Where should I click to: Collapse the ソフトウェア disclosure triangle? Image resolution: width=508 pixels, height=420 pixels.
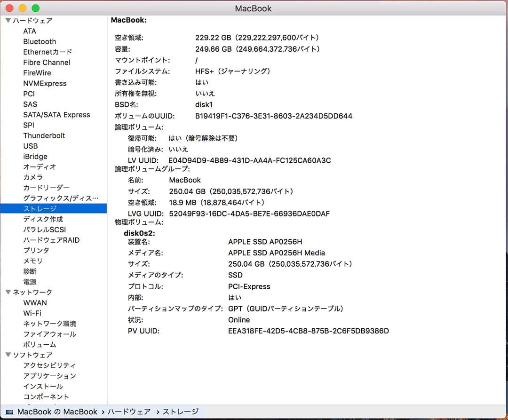click(8, 355)
